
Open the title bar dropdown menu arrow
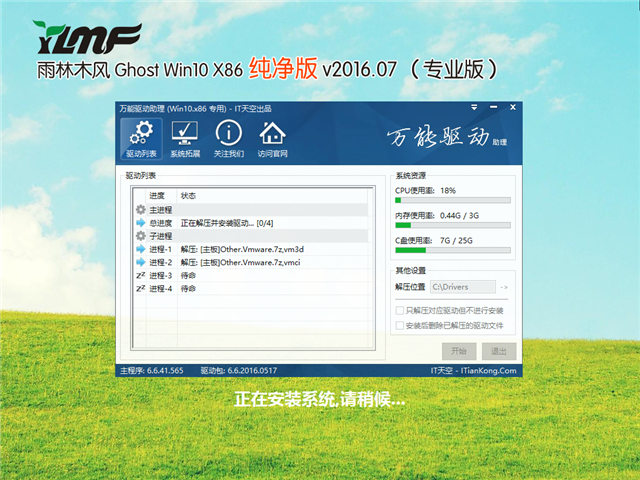[x=474, y=107]
